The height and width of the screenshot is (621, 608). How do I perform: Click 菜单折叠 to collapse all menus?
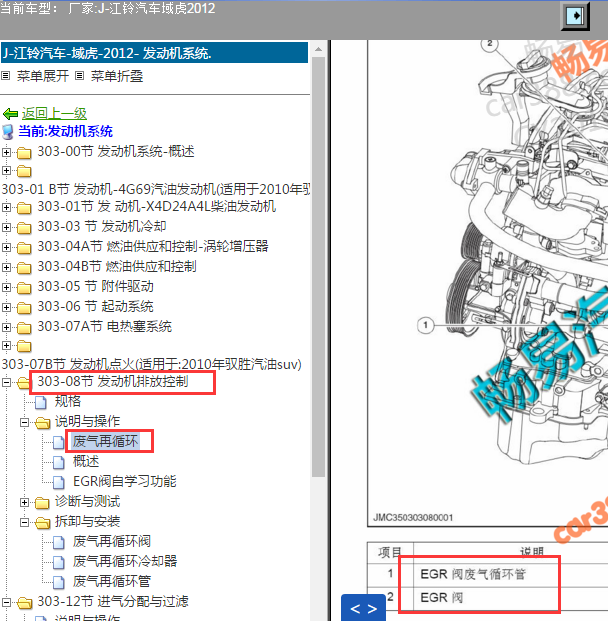[x=117, y=76]
